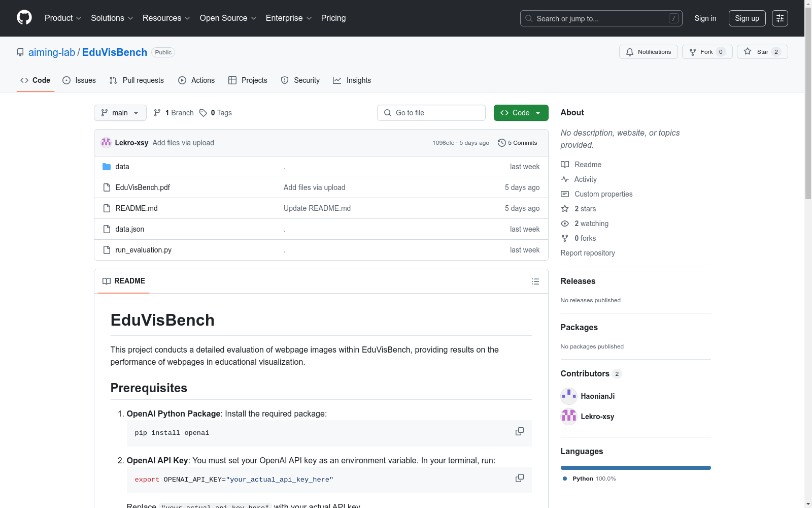Click Lekro-xsy contributor avatar in sidebar
Image resolution: width=812 pixels, height=508 pixels.
[x=569, y=417]
